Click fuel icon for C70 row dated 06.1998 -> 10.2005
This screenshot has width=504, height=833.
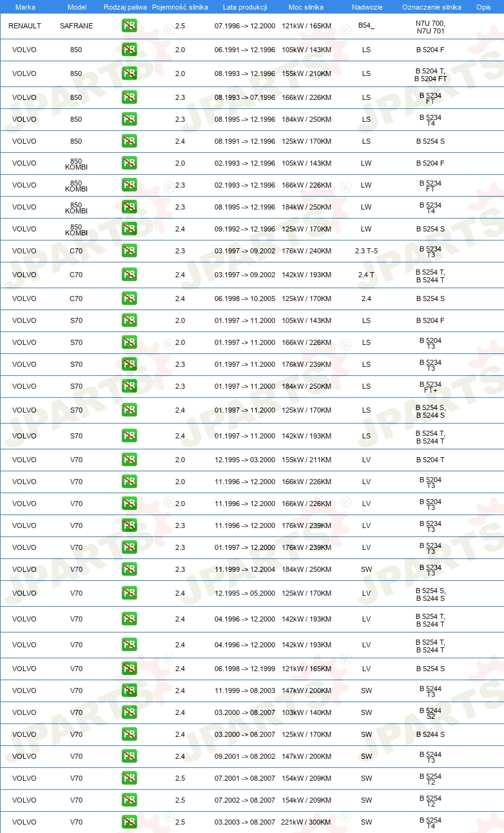pos(129,299)
